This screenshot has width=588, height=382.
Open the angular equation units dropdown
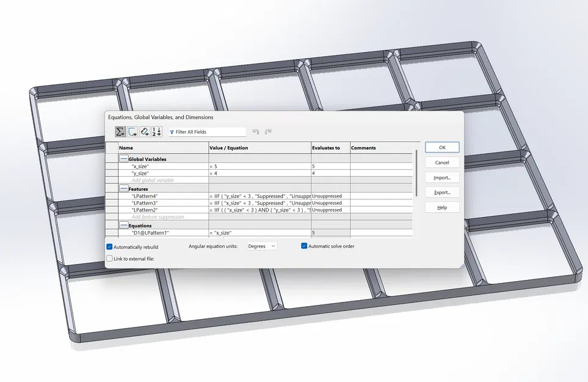point(273,246)
